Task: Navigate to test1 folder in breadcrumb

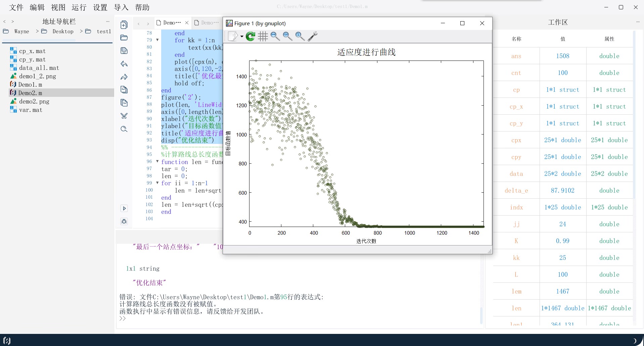Action: click(104, 31)
